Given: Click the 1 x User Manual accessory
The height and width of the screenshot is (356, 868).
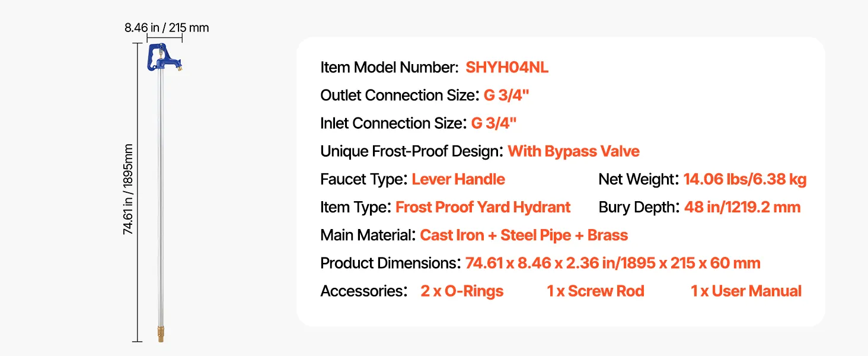Looking at the screenshot, I should coord(746,291).
